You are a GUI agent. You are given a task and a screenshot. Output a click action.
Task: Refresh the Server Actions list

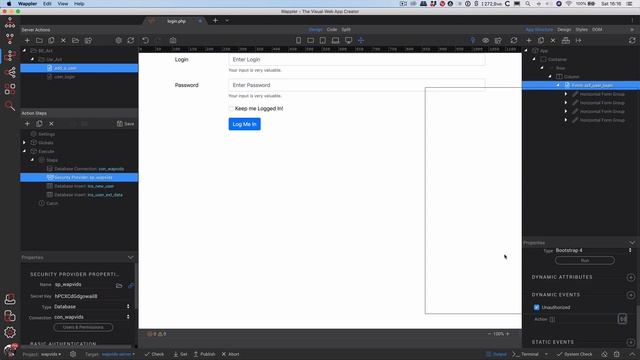[x=131, y=40]
